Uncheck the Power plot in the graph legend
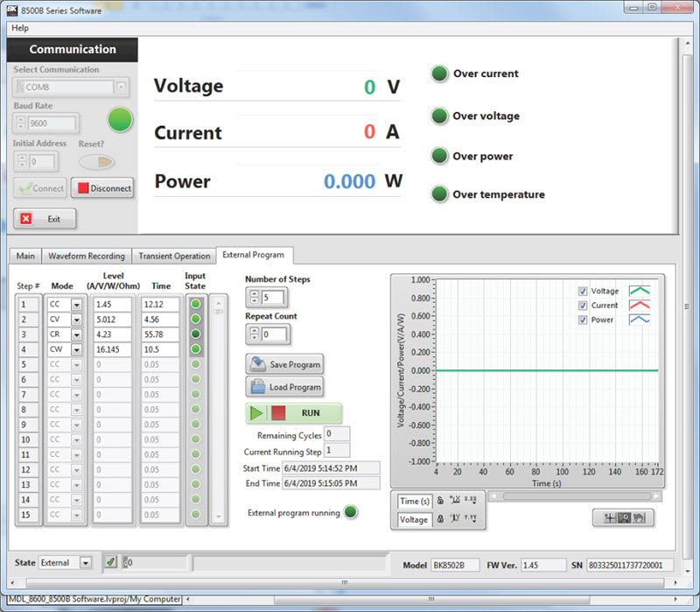This screenshot has height=612, width=700. (x=581, y=320)
